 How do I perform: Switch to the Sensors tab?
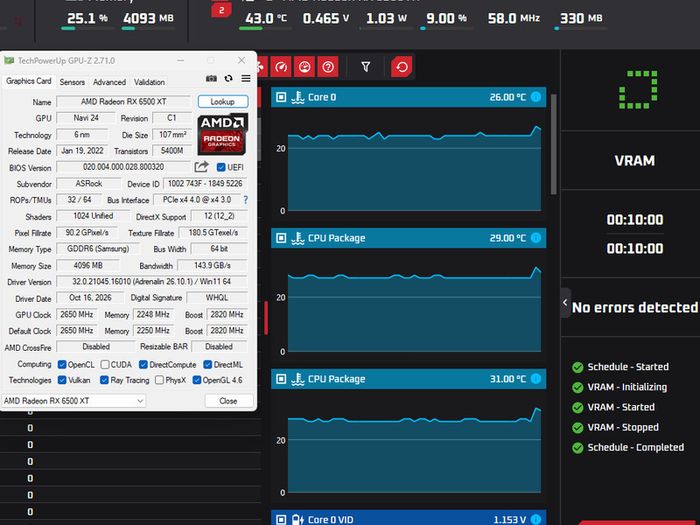[x=72, y=82]
